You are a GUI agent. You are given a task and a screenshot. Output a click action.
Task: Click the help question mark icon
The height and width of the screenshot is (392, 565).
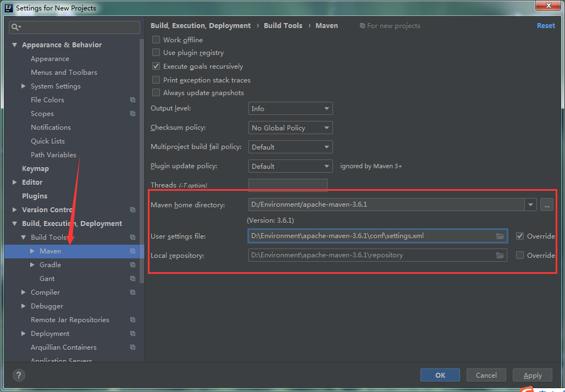[19, 375]
